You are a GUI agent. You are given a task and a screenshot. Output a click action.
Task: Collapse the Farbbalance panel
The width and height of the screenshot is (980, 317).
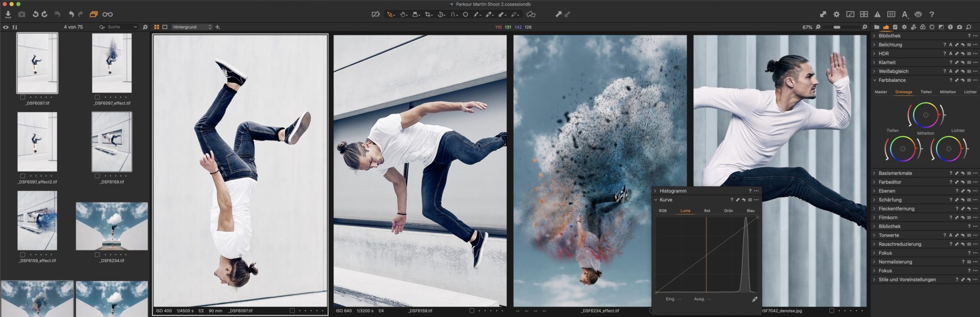click(x=874, y=80)
